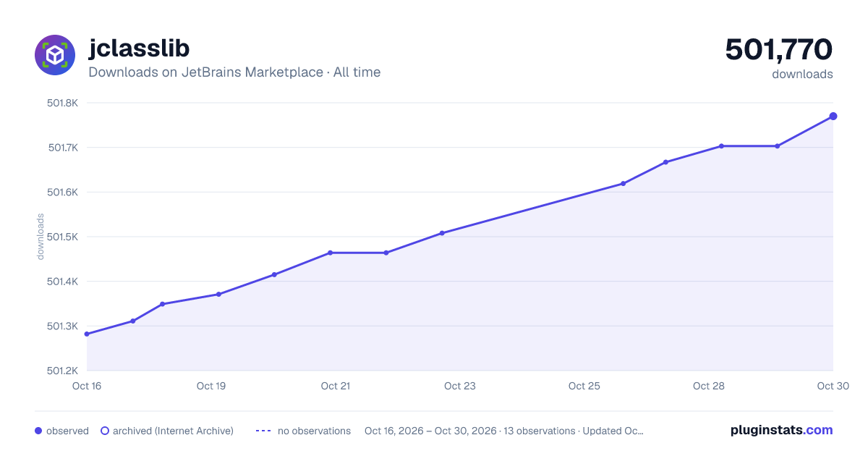The width and height of the screenshot is (868, 456).
Task: Click the 'archived (Internet Archive)' legend label
Action: [x=173, y=431]
